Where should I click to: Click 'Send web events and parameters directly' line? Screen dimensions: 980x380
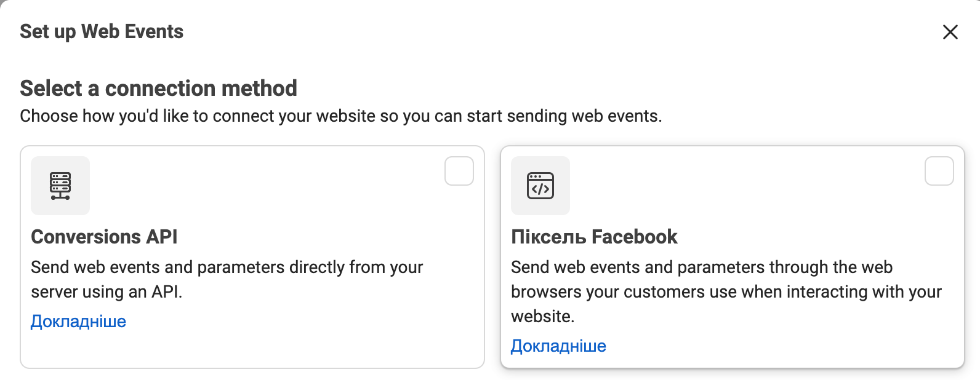227,267
